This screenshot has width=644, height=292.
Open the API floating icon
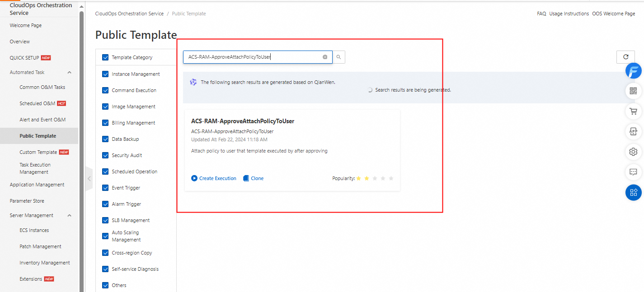click(633, 131)
